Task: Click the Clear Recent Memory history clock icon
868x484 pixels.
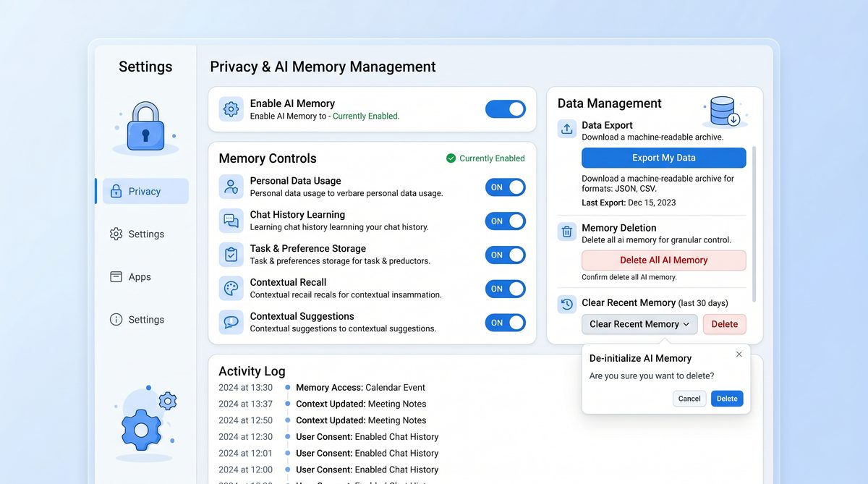Action: coord(567,304)
